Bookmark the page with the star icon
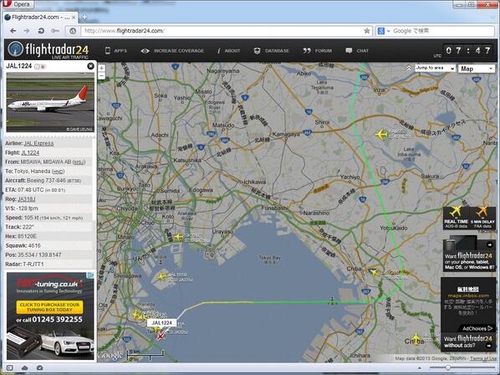 (367, 31)
